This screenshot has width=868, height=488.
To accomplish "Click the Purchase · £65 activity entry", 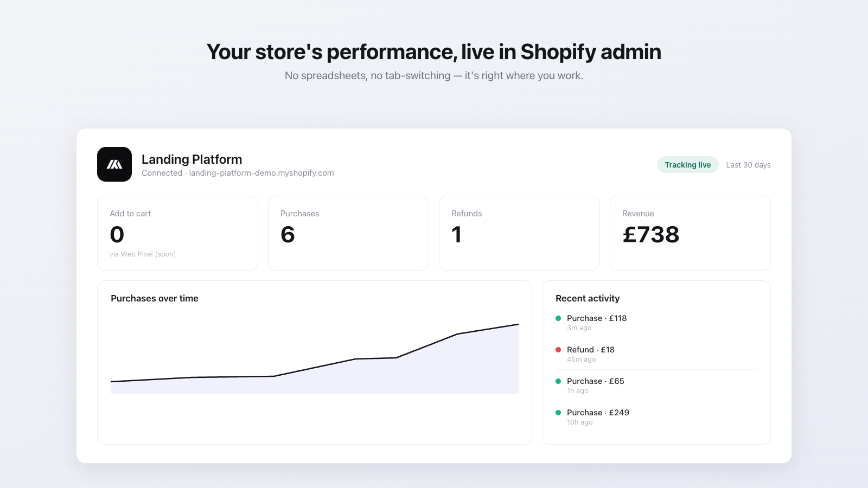I will pos(656,386).
